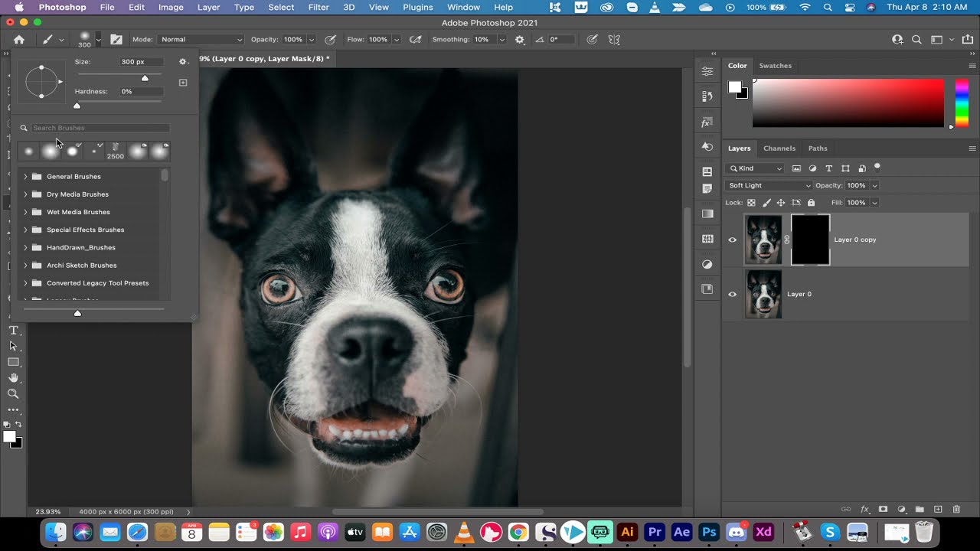Screen dimensions: 980x551
Task: Open the Filter menu
Action: [318, 7]
